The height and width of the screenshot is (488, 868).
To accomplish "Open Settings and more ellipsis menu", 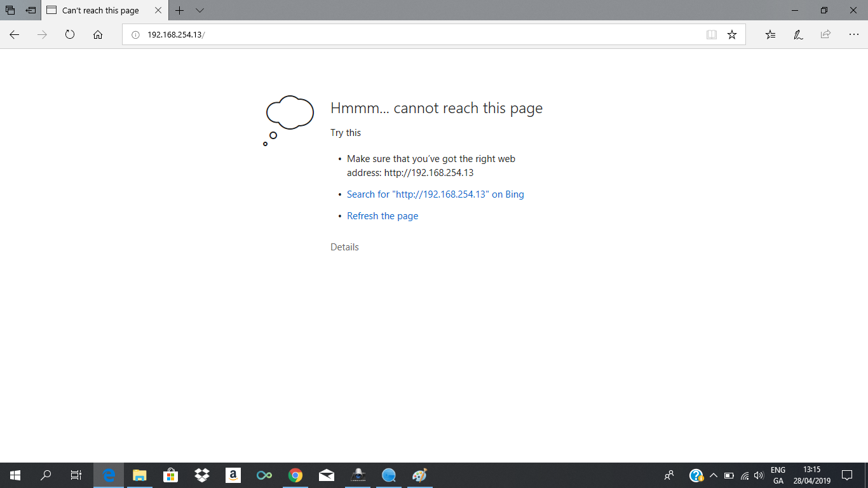I will coord(853,35).
